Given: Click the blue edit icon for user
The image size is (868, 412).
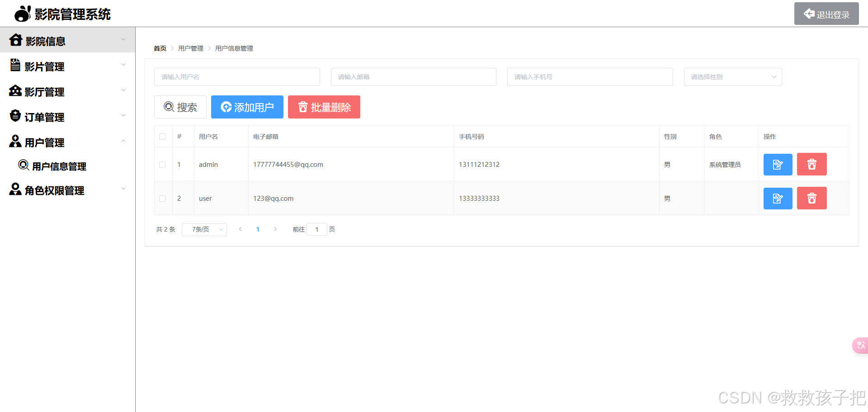Looking at the screenshot, I should [x=778, y=198].
